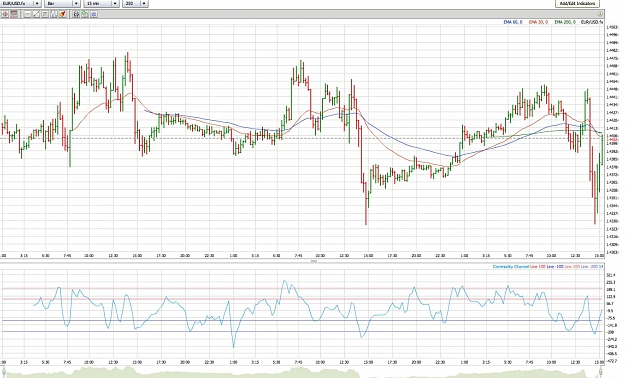625x378 pixels.
Task: Select the channel lines drawing tool
Action: click(54, 14)
